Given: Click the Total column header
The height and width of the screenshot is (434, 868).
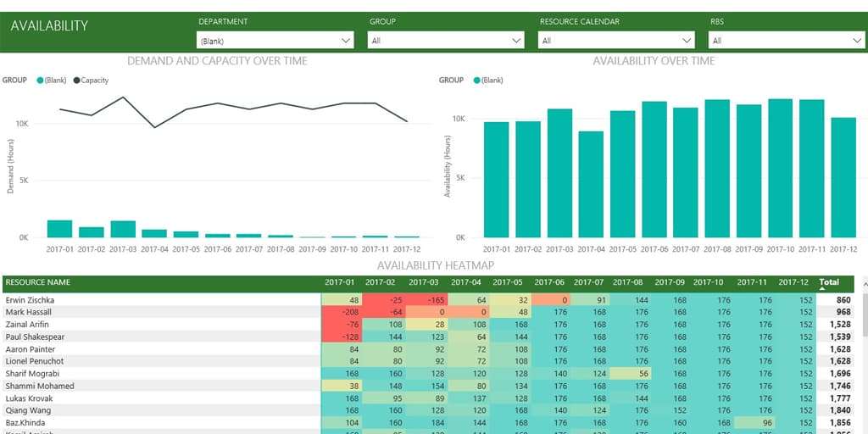Looking at the screenshot, I should [828, 281].
